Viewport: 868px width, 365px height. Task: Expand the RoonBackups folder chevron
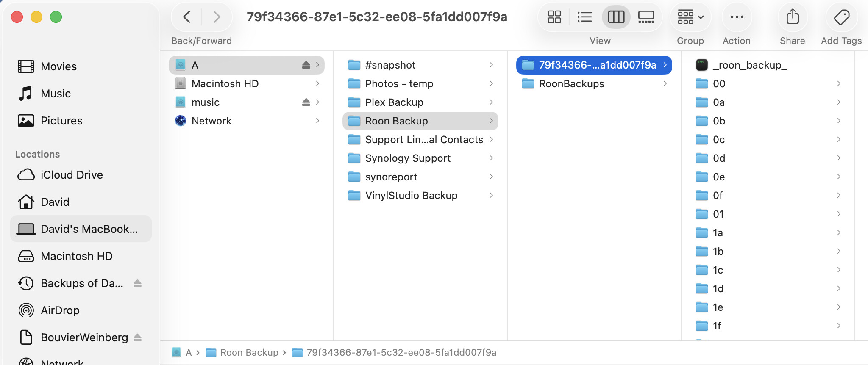(x=665, y=83)
